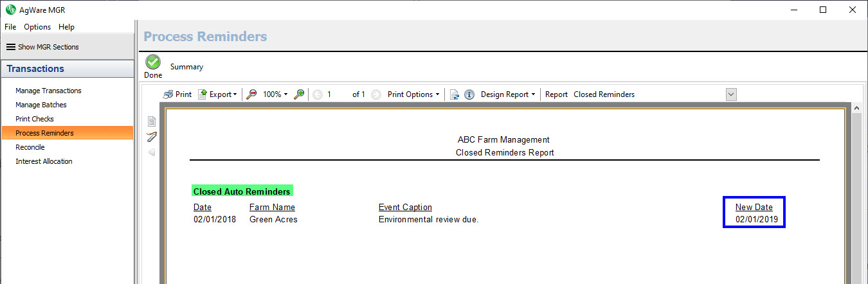Screen dimensions: 868x284
Task: Click the paperclip attachments icon
Action: (x=152, y=137)
